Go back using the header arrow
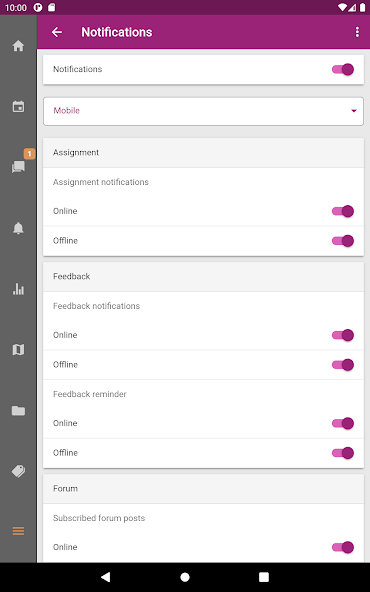Image resolution: width=370 pixels, height=592 pixels. pos(57,32)
